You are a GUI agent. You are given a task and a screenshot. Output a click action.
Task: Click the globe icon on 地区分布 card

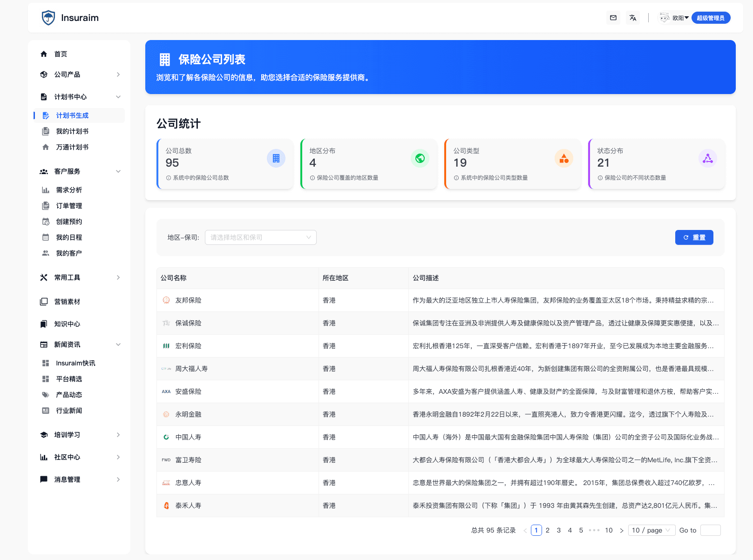420,158
